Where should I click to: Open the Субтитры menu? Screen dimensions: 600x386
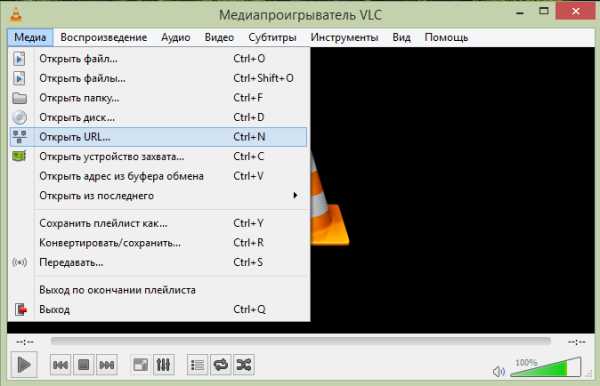coord(272,37)
